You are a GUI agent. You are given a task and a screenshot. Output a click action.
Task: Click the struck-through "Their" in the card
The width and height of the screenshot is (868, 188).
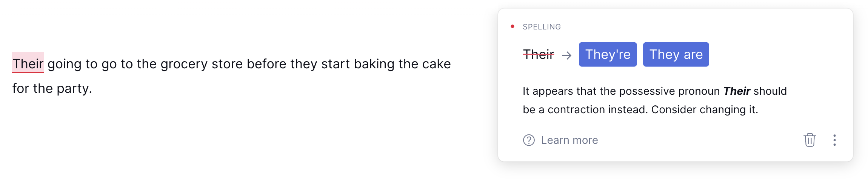[538, 55]
